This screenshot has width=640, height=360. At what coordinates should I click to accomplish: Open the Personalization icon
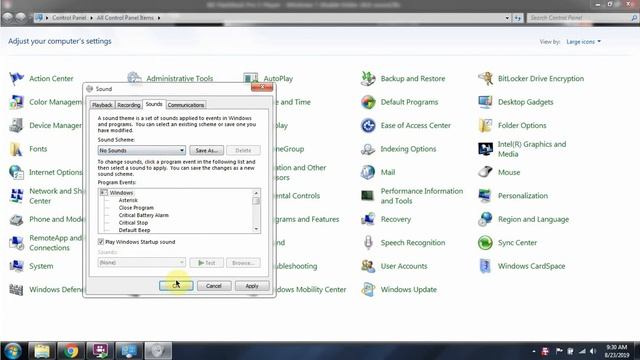click(x=485, y=196)
